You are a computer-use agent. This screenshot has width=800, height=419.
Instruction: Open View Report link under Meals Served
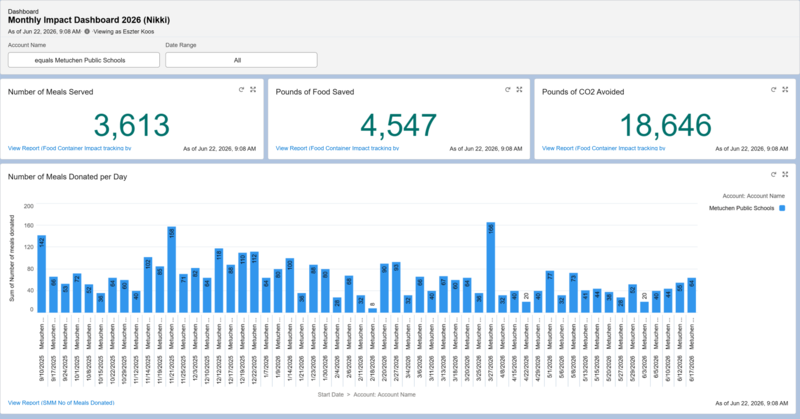click(69, 148)
